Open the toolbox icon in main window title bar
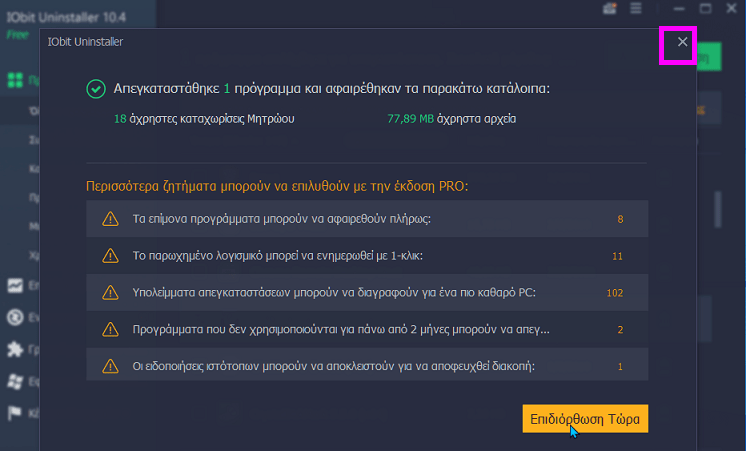The height and width of the screenshot is (451, 746). click(x=610, y=8)
